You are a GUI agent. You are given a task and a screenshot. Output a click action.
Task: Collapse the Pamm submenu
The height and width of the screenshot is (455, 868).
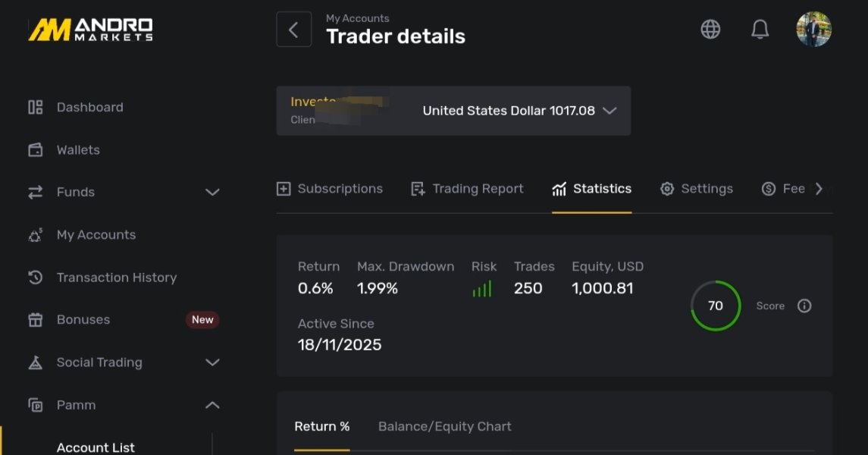point(212,405)
